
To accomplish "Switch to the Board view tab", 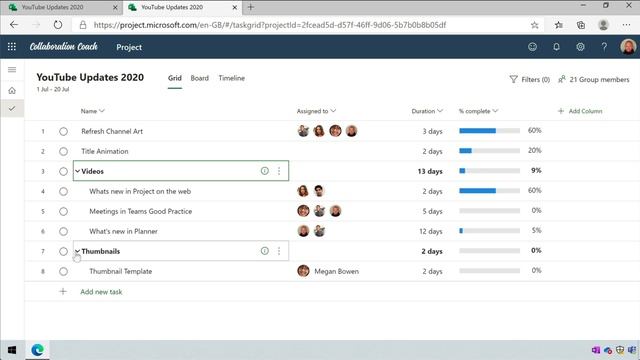I will click(x=200, y=78).
